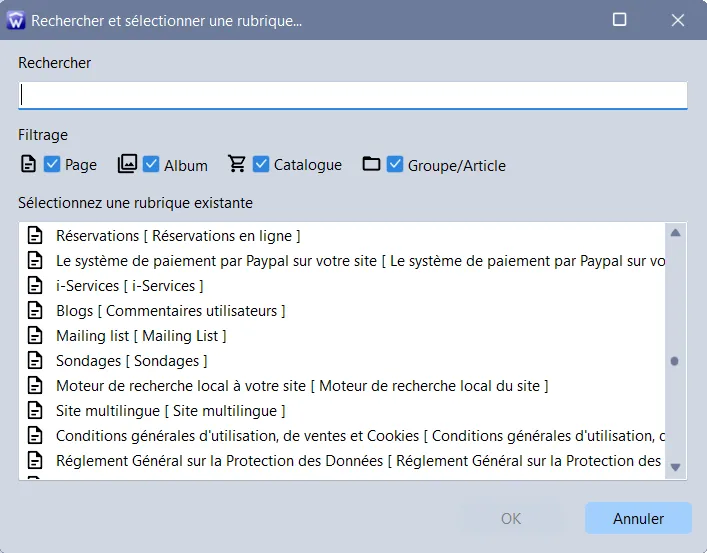The width and height of the screenshot is (707, 553).
Task: Toggle the Album filter checkbox
Action: coord(151,164)
